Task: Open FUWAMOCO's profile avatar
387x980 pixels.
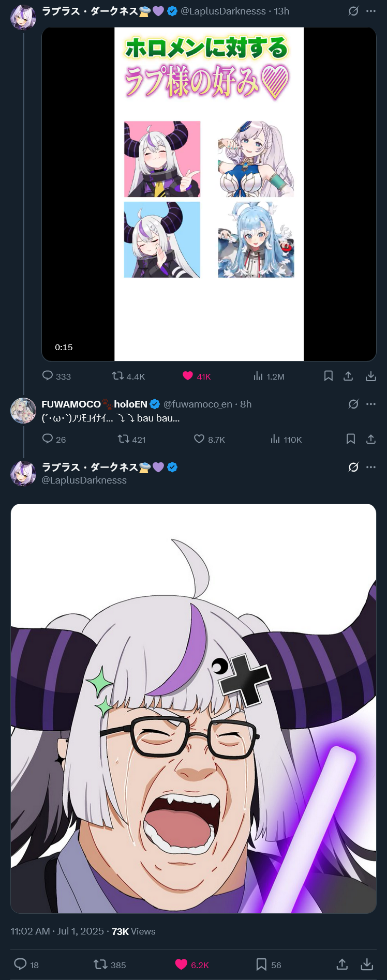Action: click(23, 411)
